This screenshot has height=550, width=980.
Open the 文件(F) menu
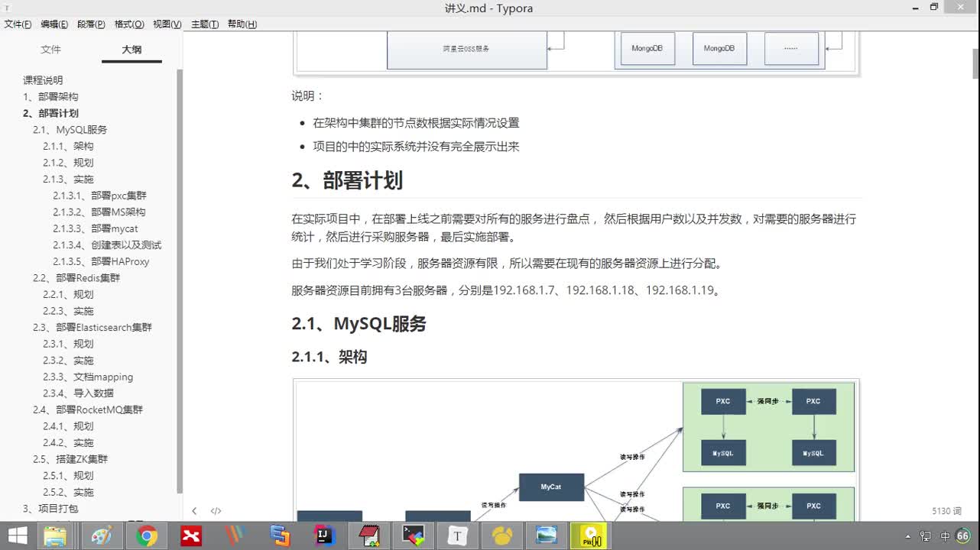18,24
